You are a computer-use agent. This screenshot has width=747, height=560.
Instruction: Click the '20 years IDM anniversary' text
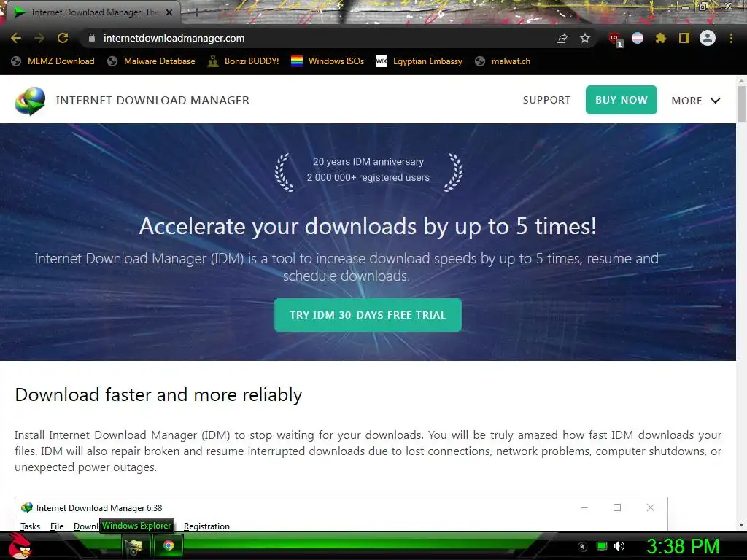(x=368, y=161)
